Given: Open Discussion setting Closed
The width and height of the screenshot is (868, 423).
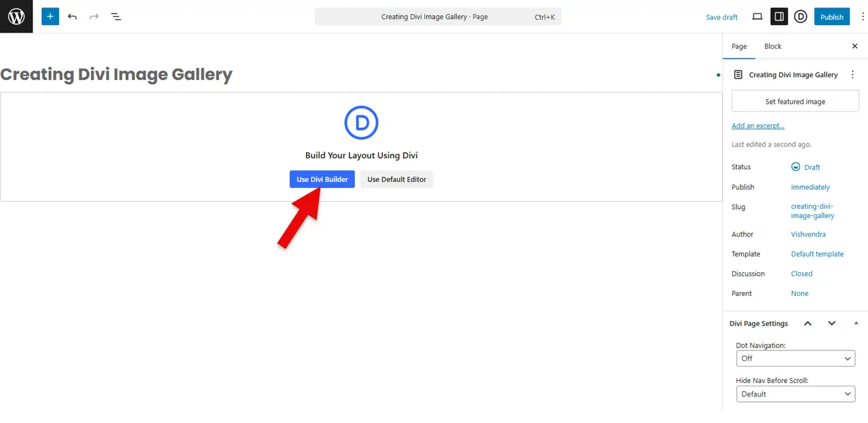Looking at the screenshot, I should 801,274.
